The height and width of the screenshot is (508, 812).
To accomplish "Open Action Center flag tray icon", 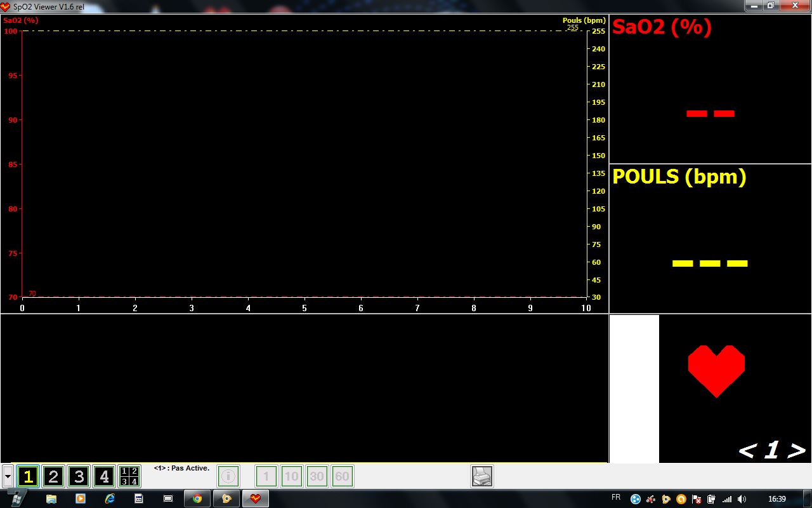I will point(697,499).
